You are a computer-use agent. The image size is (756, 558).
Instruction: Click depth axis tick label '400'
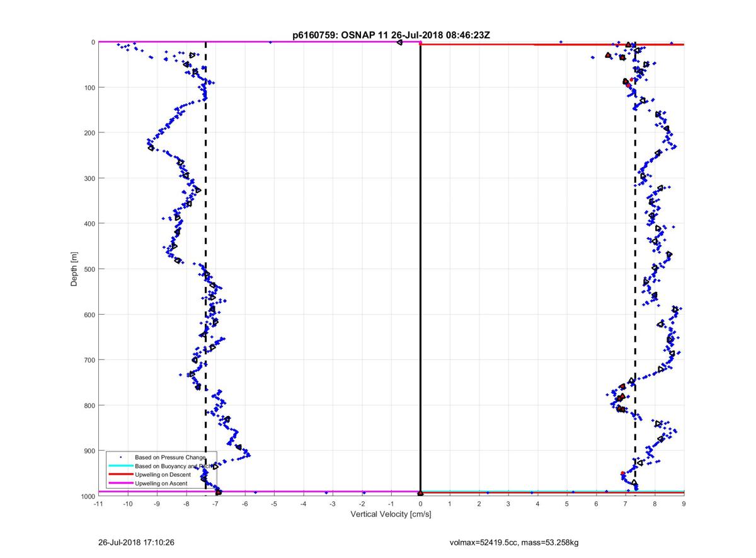[89, 223]
